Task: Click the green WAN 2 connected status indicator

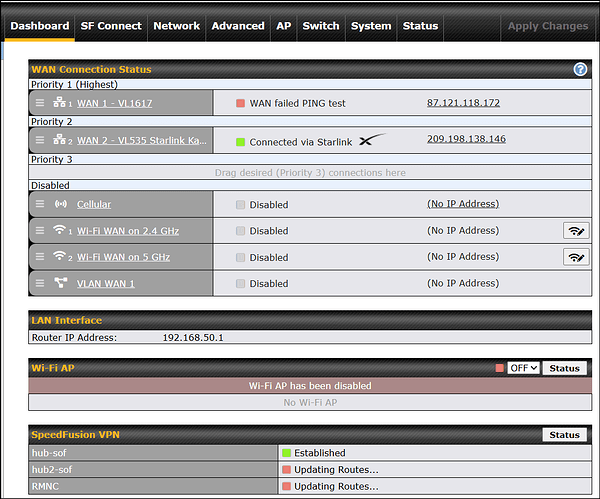Action: pos(240,142)
